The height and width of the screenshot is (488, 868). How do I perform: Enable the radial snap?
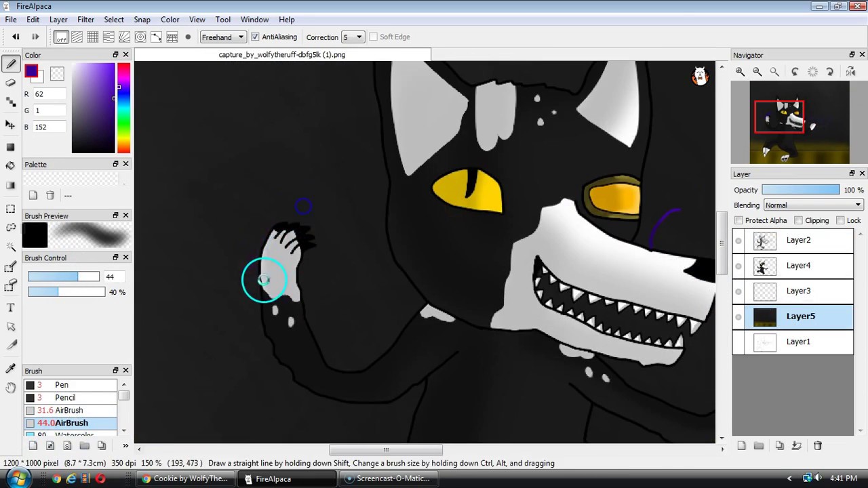click(x=124, y=37)
